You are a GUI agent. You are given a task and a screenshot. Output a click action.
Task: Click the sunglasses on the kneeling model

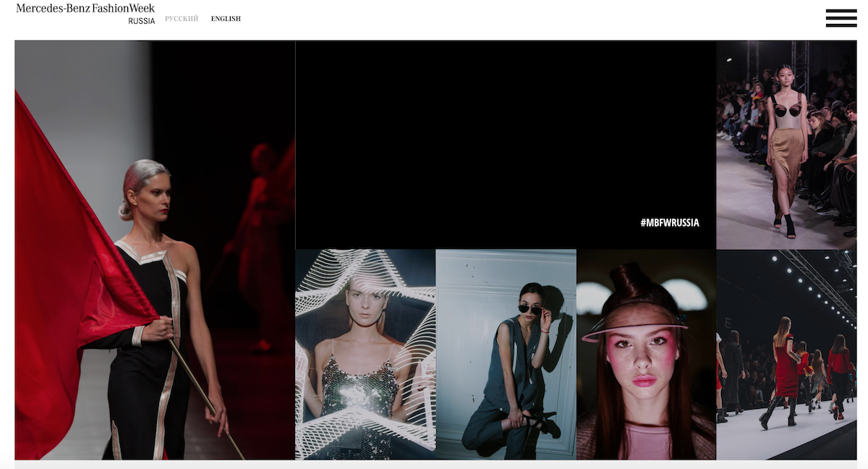point(529,309)
